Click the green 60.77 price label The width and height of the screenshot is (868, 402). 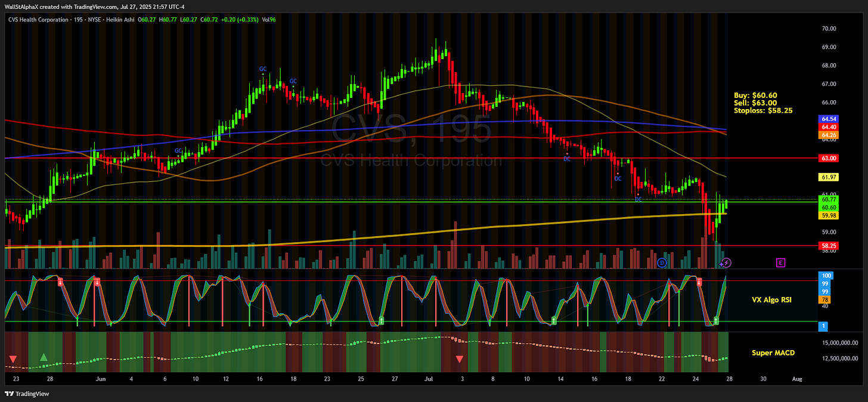(x=830, y=200)
